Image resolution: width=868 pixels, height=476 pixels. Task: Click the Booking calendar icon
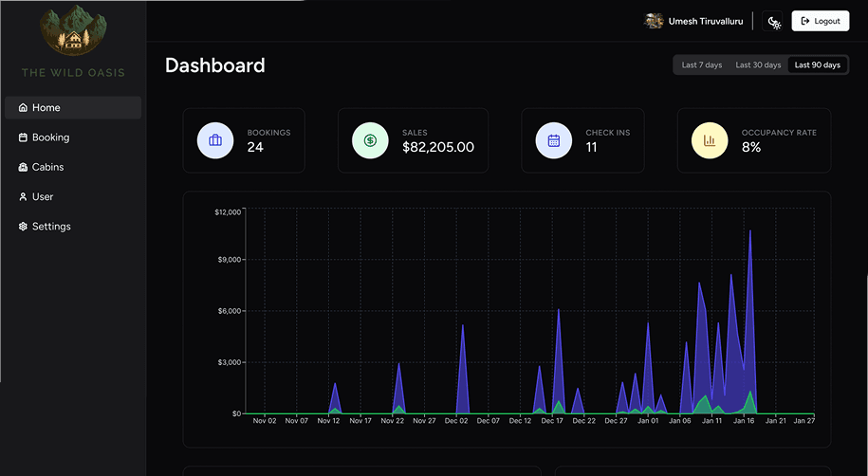point(23,137)
